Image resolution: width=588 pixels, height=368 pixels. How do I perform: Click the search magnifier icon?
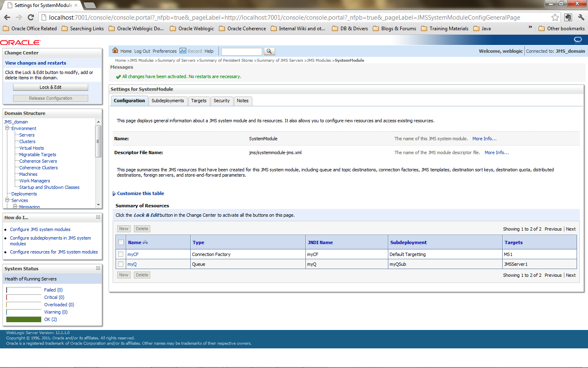tap(269, 52)
